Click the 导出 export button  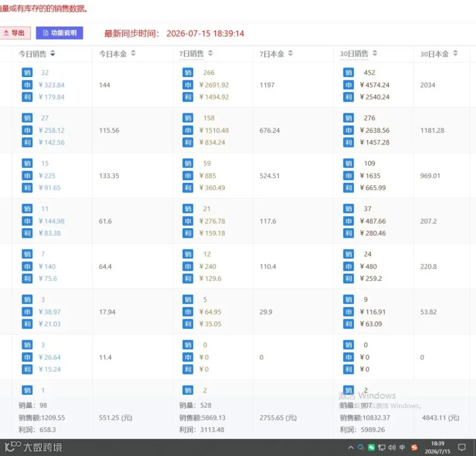pos(15,33)
